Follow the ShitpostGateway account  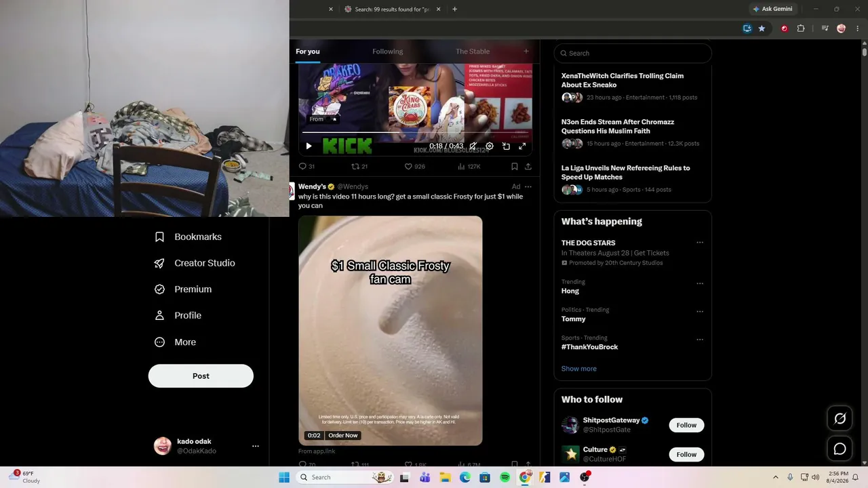tap(686, 425)
